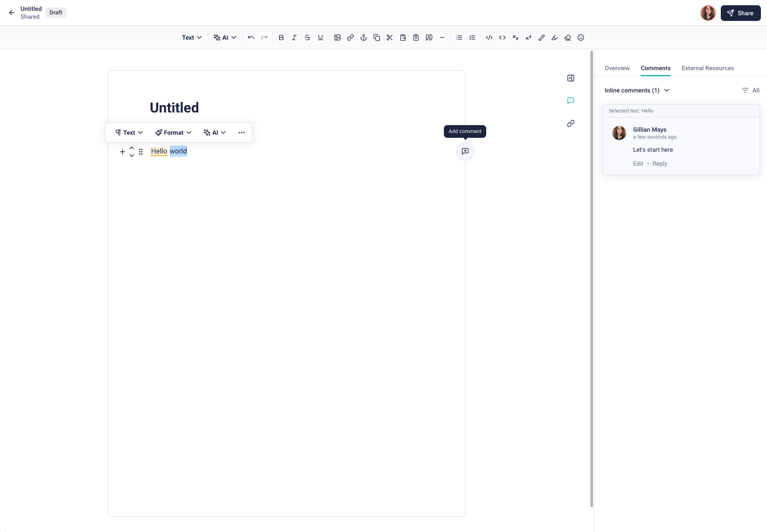767x532 pixels.
Task: Open the user avatar menu
Action: click(708, 13)
